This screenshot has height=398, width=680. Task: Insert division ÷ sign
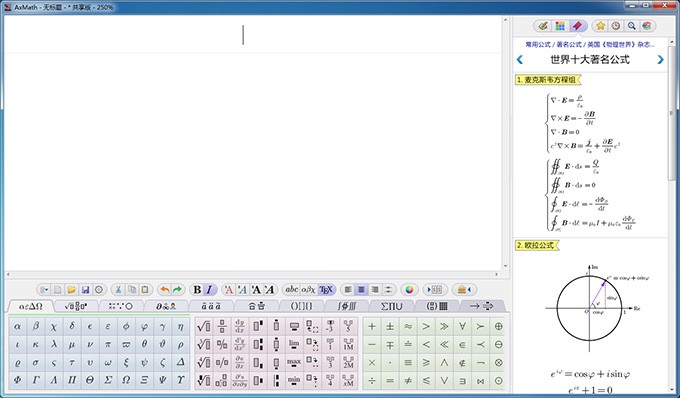click(372, 380)
